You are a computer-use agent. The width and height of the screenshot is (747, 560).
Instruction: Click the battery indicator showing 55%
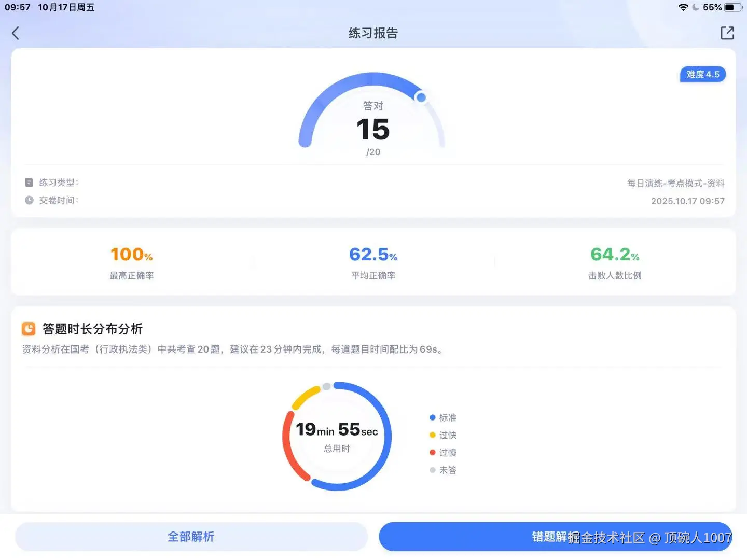(x=732, y=7)
